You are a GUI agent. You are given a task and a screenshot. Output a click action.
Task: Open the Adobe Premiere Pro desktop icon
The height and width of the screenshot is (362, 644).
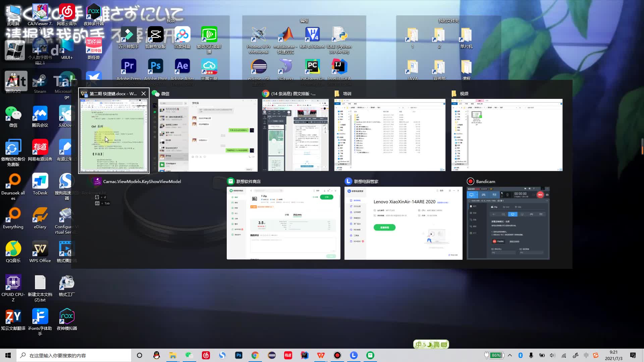pyautogui.click(x=129, y=66)
